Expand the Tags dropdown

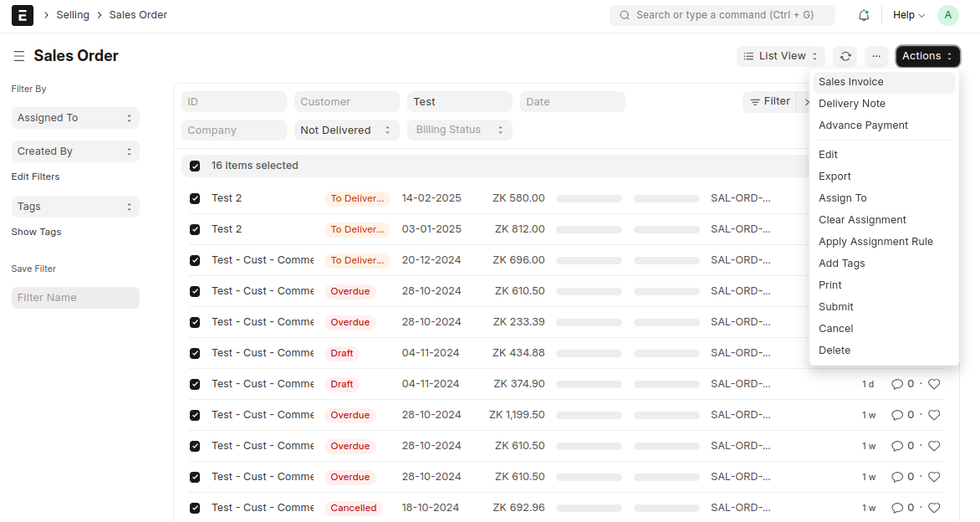tap(75, 207)
